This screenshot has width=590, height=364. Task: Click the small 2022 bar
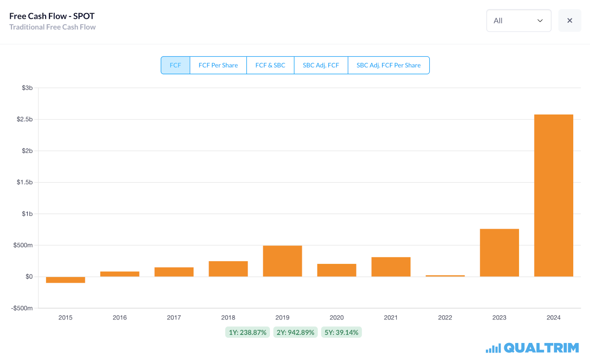(x=445, y=276)
